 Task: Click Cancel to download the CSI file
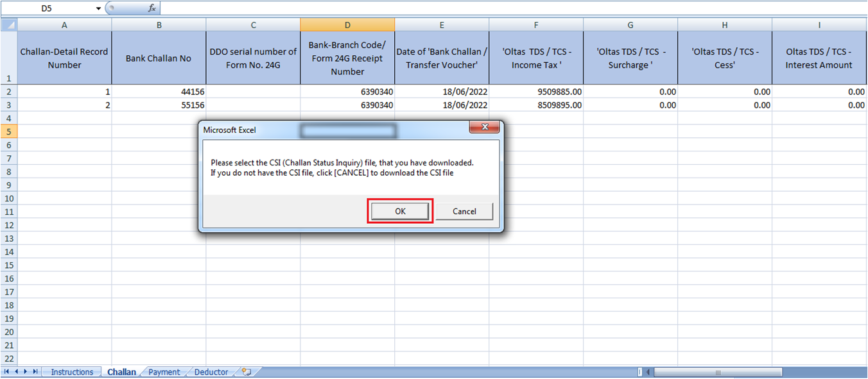tap(464, 211)
